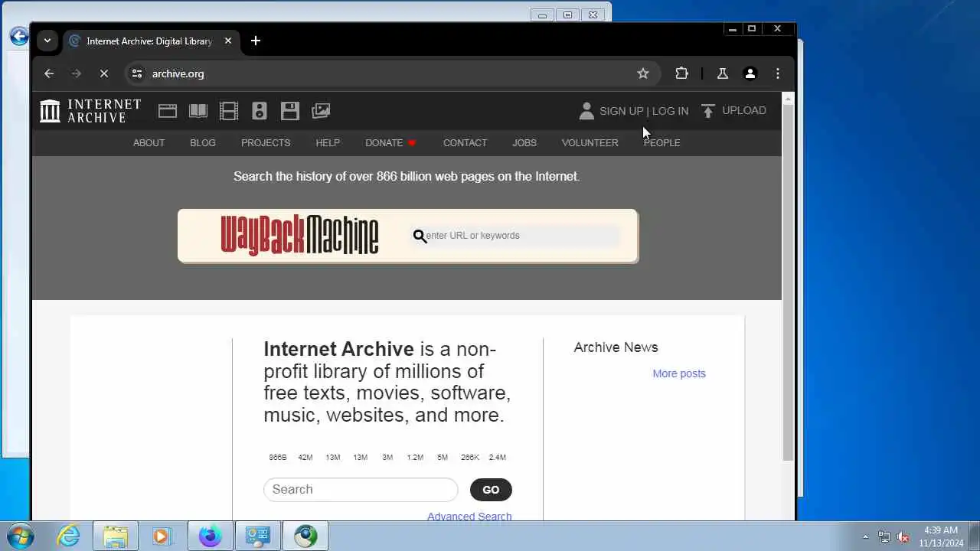Open the VOLUNTEER menu item
This screenshot has width=980, height=551.
click(590, 143)
